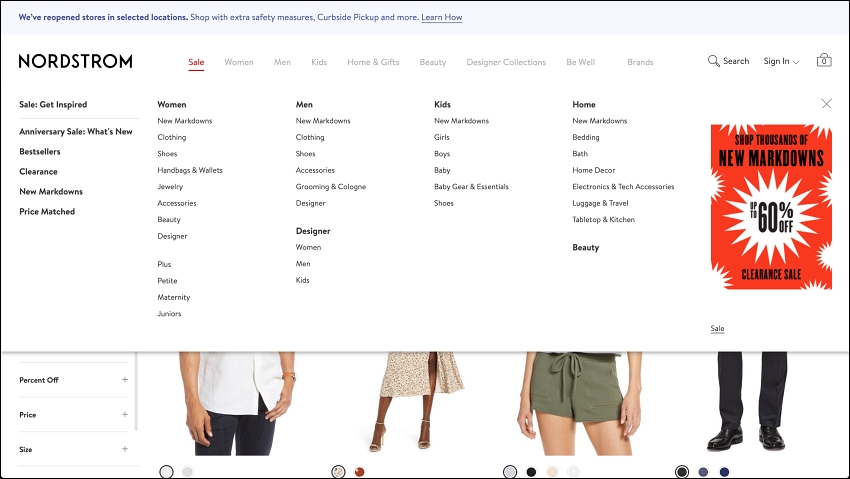Open the white shirt product image
Image resolution: width=850 pixels, height=479 pixels.
pyautogui.click(x=237, y=404)
